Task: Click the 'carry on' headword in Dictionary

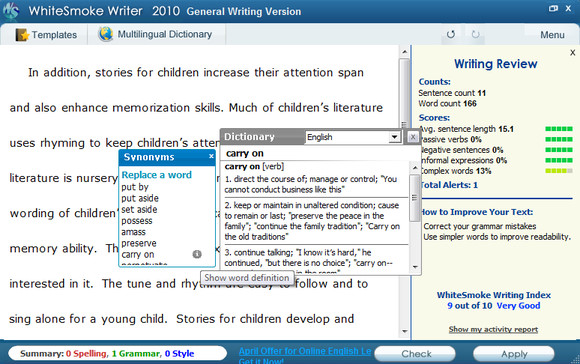Action: pyautogui.click(x=245, y=153)
